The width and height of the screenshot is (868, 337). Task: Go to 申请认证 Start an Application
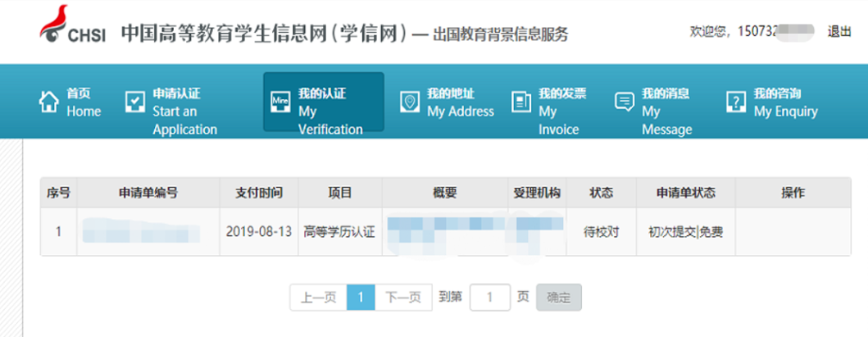(184, 111)
